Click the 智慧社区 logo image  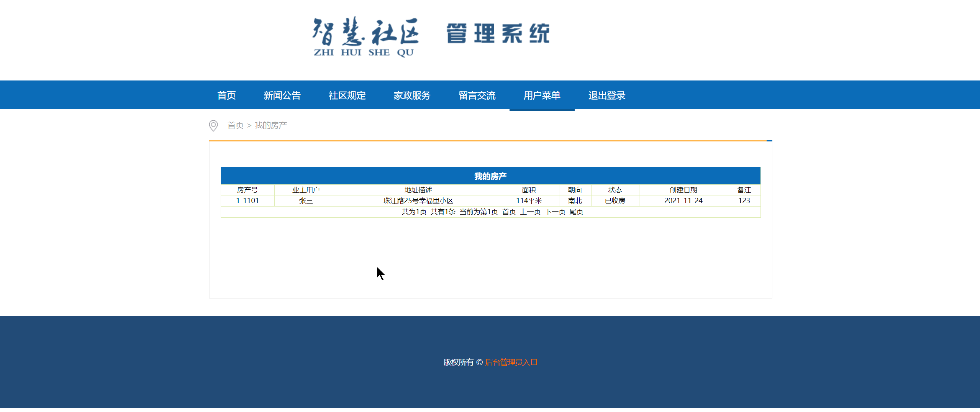(366, 37)
